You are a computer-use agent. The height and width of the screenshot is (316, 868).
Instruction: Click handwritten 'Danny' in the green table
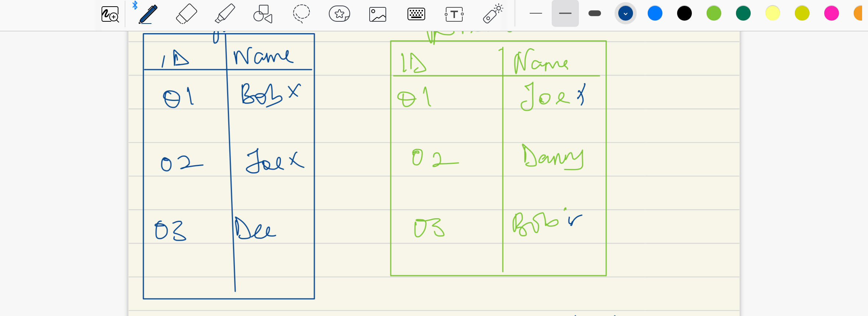tap(553, 157)
